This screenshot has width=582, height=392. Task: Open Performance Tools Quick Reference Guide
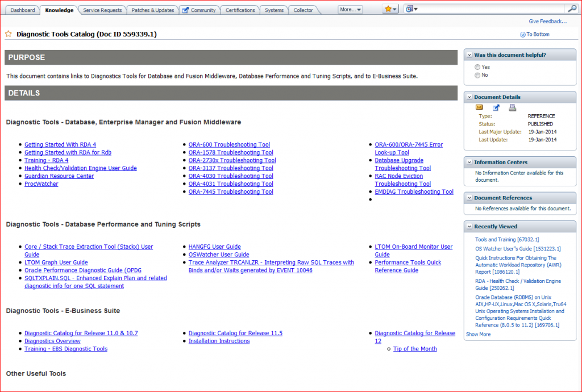[x=408, y=266]
